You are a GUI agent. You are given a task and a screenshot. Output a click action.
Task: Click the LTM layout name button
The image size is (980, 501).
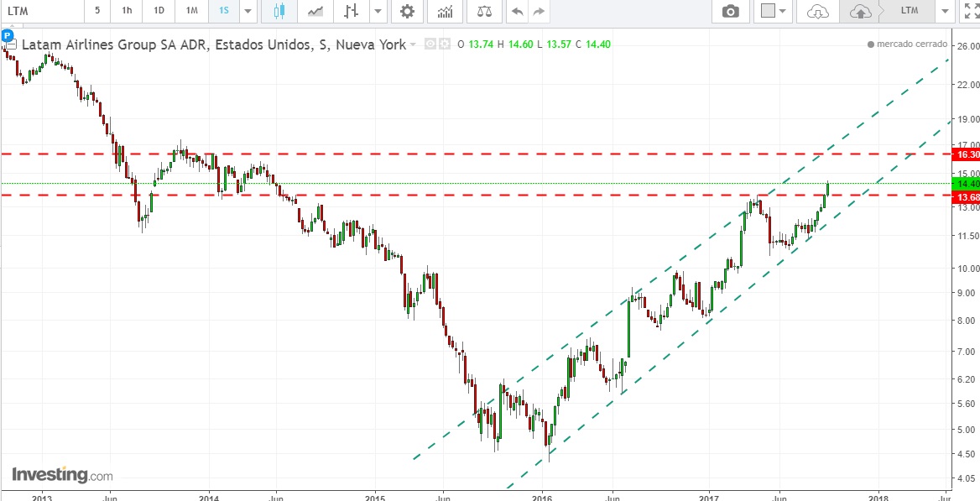click(909, 11)
